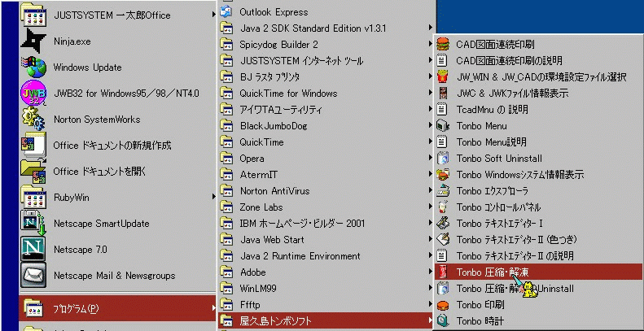The image size is (644, 331).
Task: Click the Outlook Express icon
Action: pyautogui.click(x=226, y=12)
